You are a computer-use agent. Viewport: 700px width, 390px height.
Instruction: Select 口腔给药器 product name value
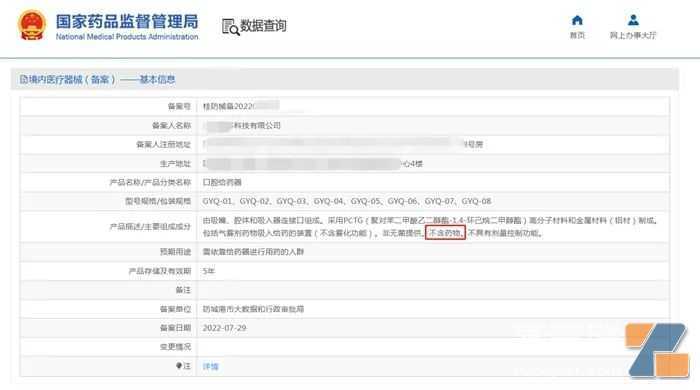(x=222, y=182)
